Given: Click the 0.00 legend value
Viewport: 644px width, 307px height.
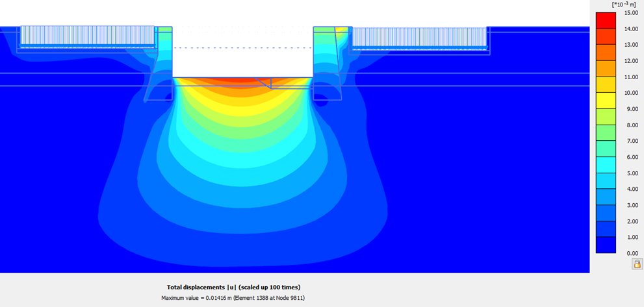Looking at the screenshot, I should tap(631, 253).
